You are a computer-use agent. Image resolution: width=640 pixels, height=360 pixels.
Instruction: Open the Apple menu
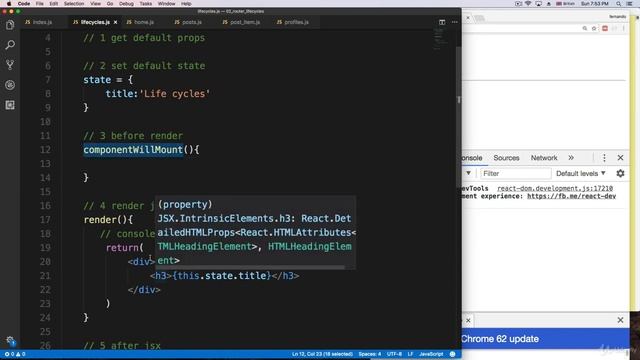(x=9, y=4)
